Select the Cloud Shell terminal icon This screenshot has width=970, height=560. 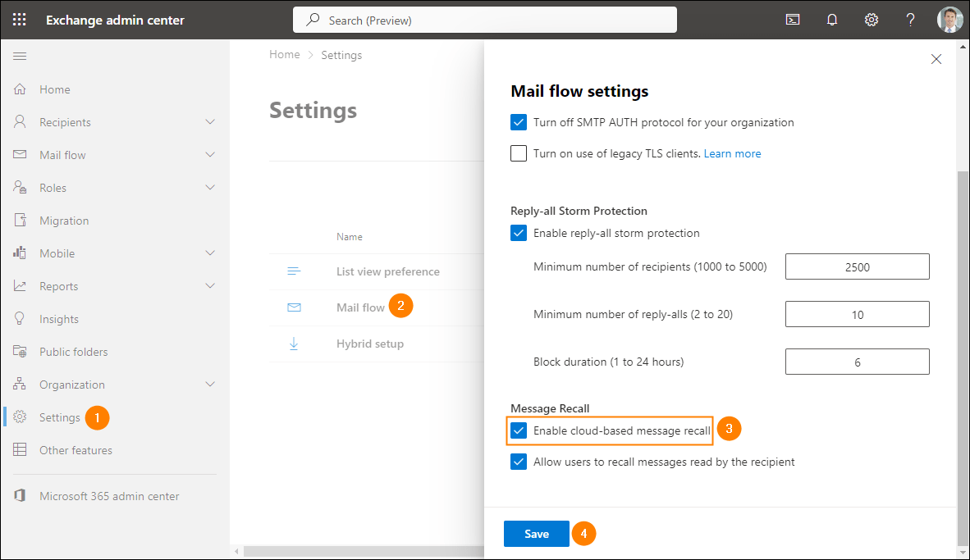(793, 19)
